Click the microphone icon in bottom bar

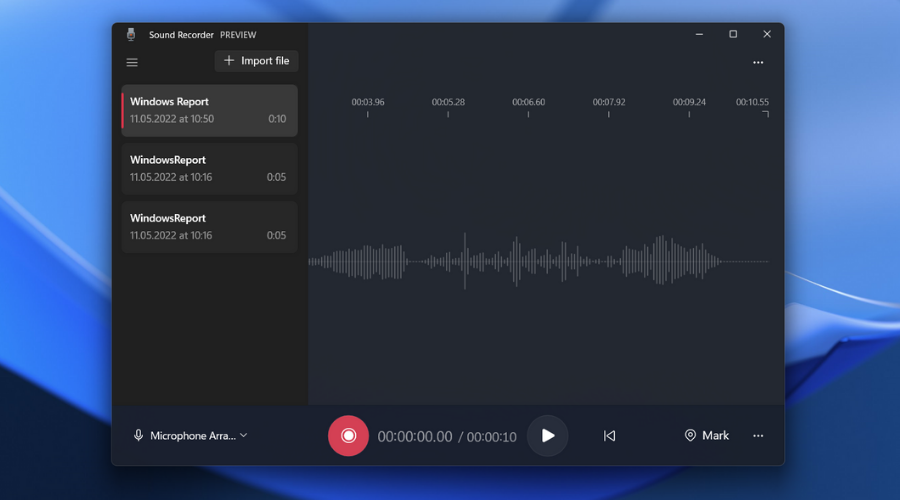click(x=139, y=436)
